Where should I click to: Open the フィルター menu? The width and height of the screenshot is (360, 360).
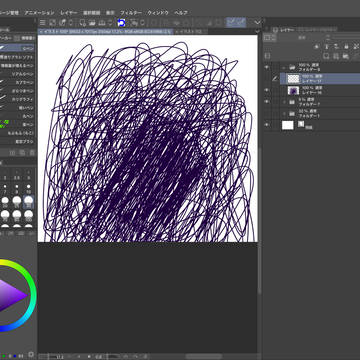(x=131, y=13)
